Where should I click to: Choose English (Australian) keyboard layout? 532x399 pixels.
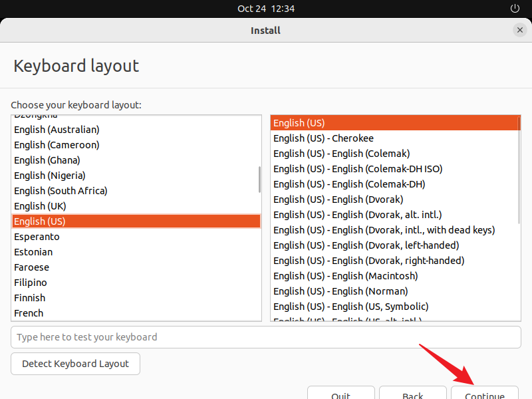click(x=57, y=130)
